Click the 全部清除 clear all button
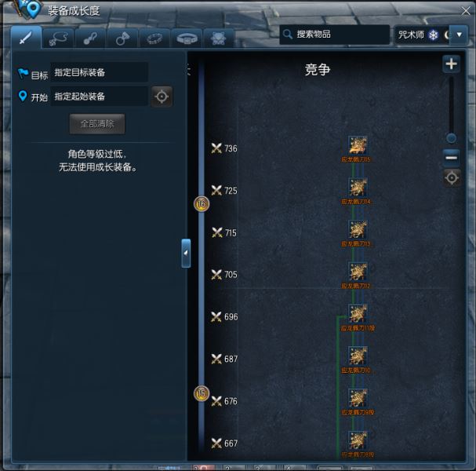476x471 pixels. (x=97, y=124)
